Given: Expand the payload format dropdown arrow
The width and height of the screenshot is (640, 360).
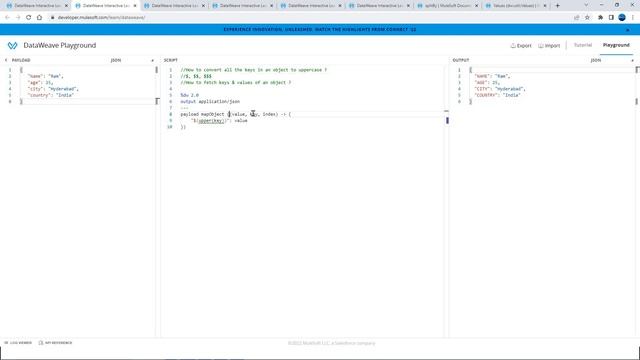Looking at the screenshot, I should click(153, 60).
